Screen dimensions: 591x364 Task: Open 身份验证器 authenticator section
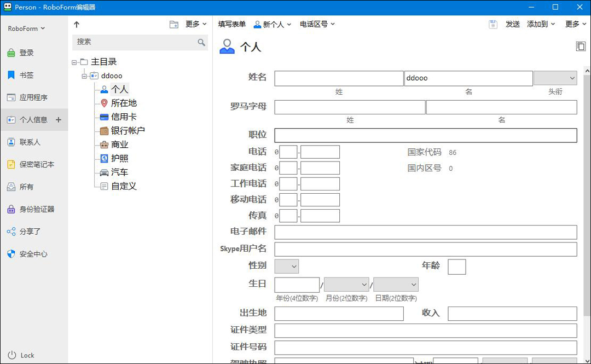31,209
